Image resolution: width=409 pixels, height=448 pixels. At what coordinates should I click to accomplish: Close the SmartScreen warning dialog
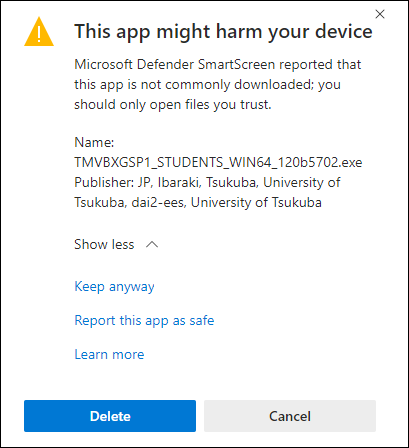click(380, 14)
